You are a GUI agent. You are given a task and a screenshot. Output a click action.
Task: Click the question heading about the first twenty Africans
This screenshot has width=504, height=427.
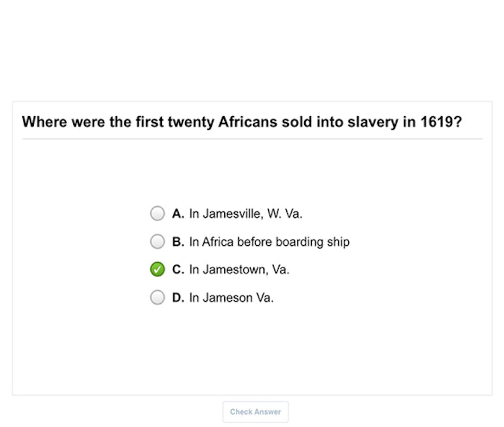(x=242, y=122)
